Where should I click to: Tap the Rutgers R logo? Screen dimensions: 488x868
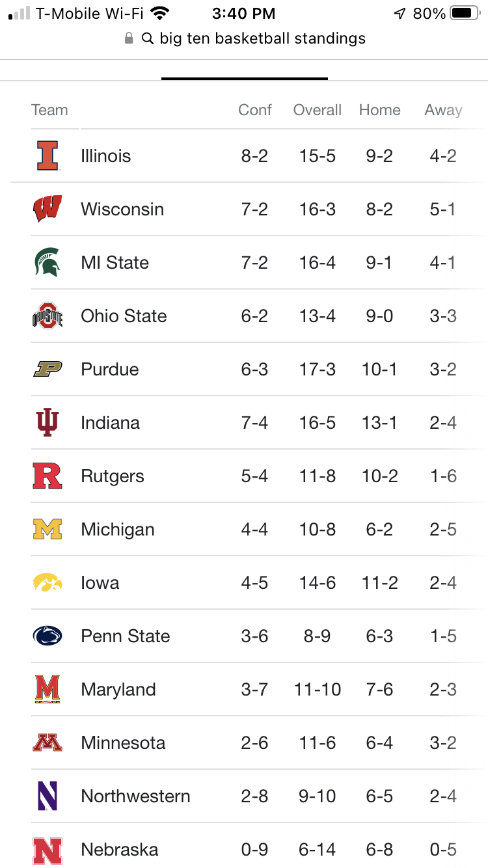coord(47,476)
